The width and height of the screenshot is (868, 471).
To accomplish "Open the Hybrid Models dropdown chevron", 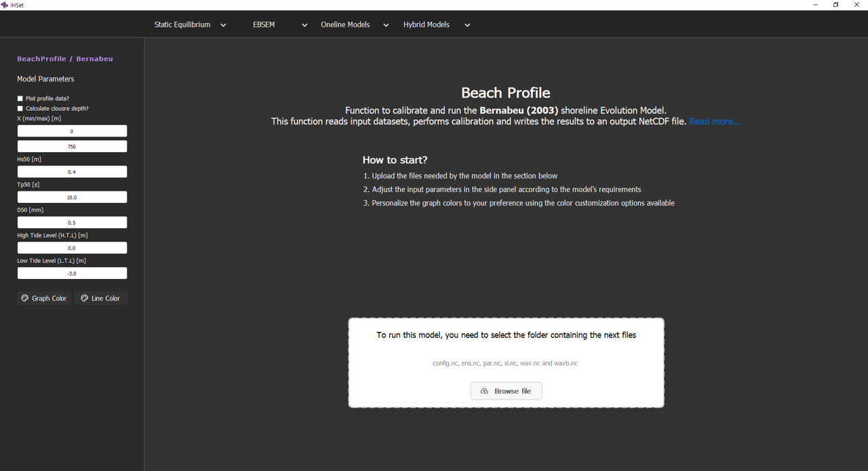I will [x=467, y=25].
